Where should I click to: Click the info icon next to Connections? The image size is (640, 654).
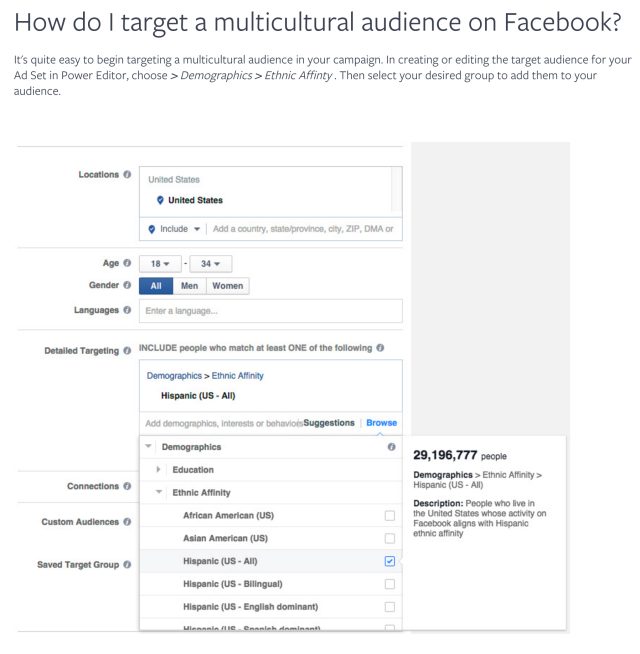(x=127, y=486)
